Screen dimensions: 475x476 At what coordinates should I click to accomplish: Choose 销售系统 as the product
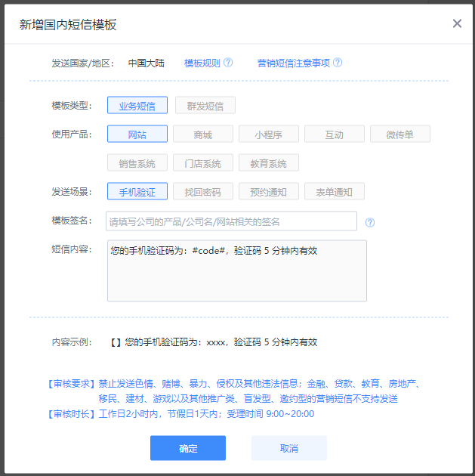137,163
